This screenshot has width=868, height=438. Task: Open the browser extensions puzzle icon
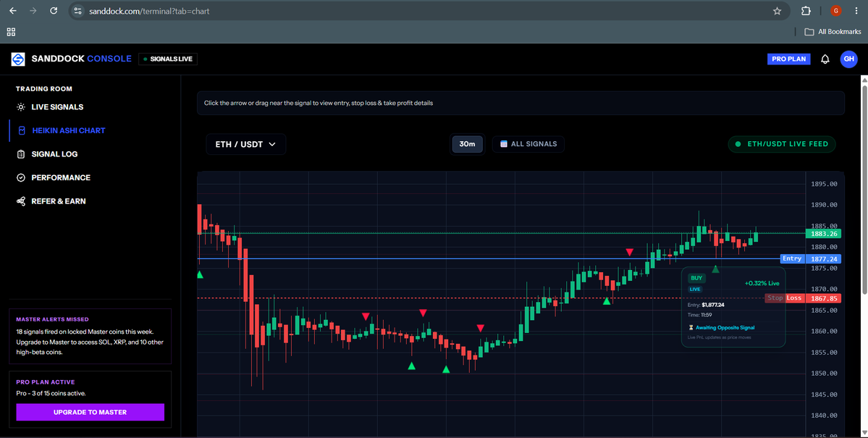(806, 11)
